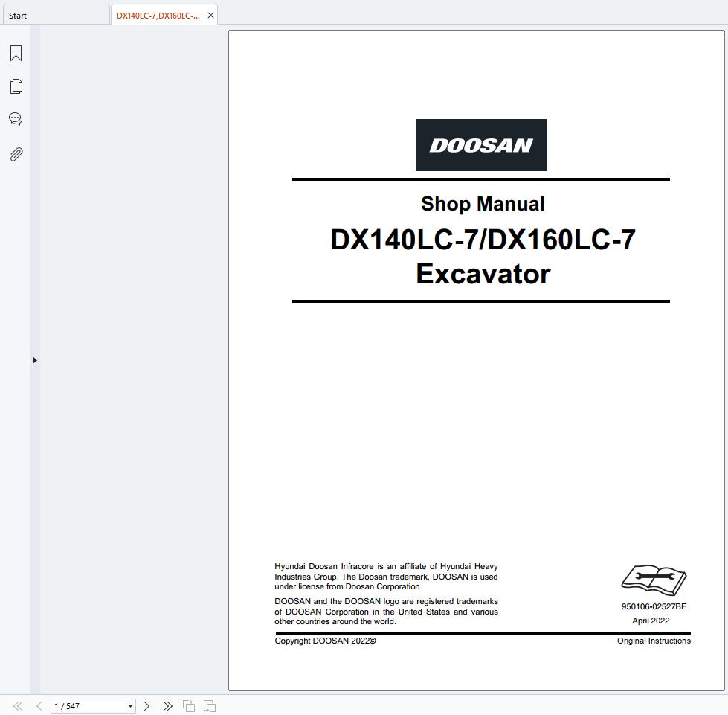
Task: Click the registered trademarks paragraph
Action: coord(386,612)
